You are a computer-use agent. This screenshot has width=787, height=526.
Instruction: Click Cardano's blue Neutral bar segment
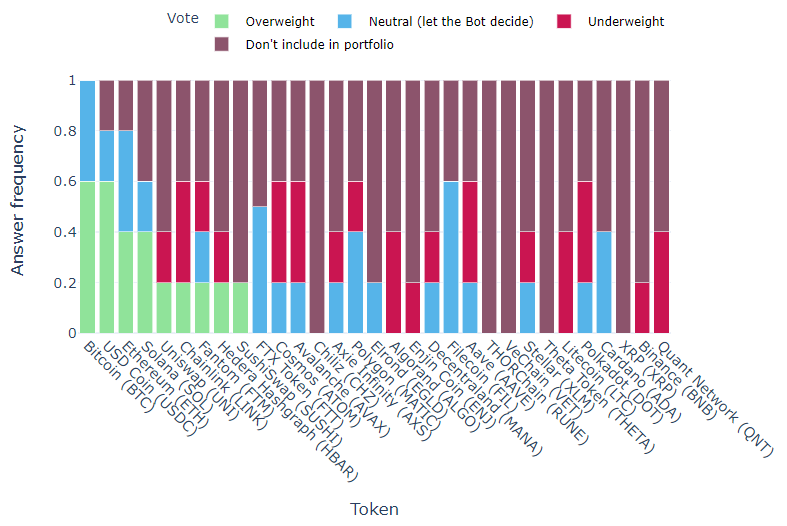tap(603, 282)
